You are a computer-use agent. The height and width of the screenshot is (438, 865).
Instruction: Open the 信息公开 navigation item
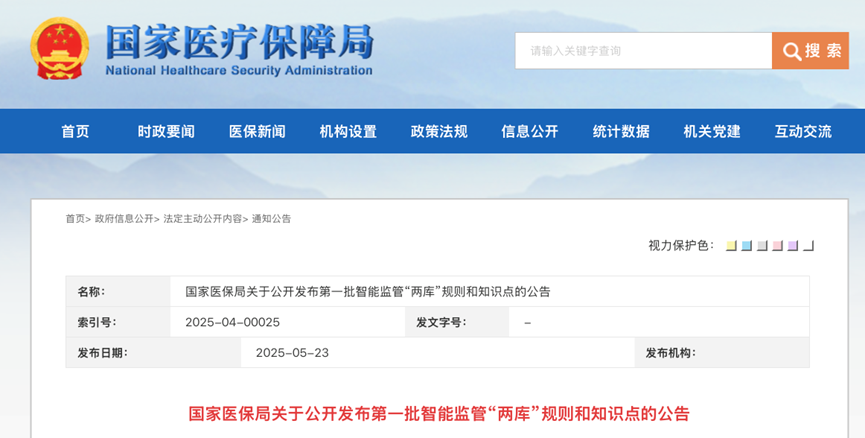(x=530, y=131)
